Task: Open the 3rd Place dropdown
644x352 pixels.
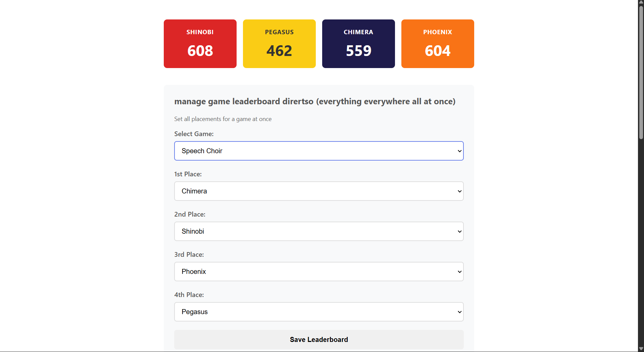Action: point(318,272)
